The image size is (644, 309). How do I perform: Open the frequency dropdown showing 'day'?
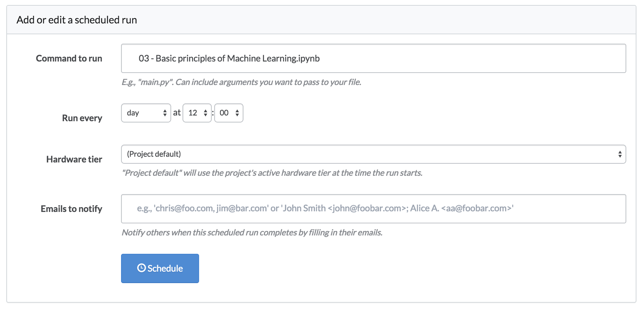tap(146, 113)
